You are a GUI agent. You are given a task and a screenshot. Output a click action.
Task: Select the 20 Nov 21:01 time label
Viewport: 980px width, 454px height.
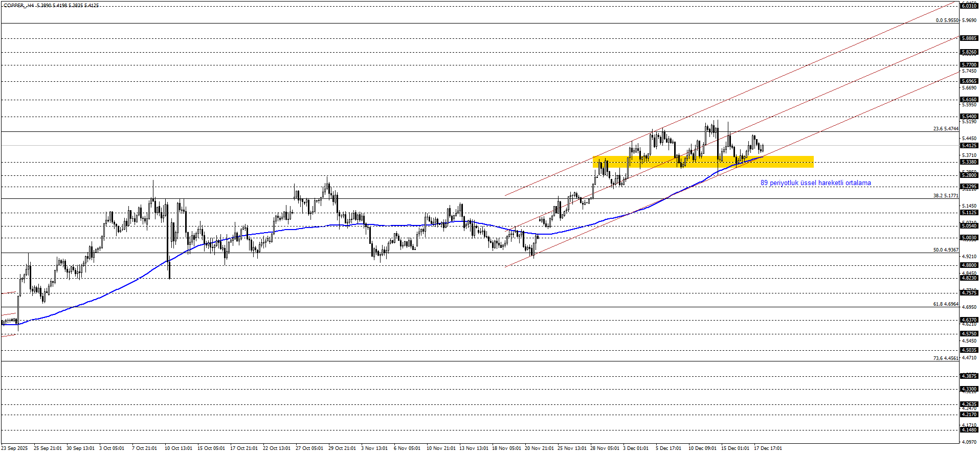point(539,448)
